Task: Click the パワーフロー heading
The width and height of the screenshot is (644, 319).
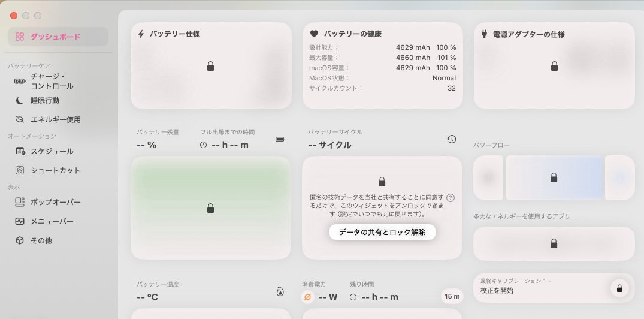Action: click(491, 145)
